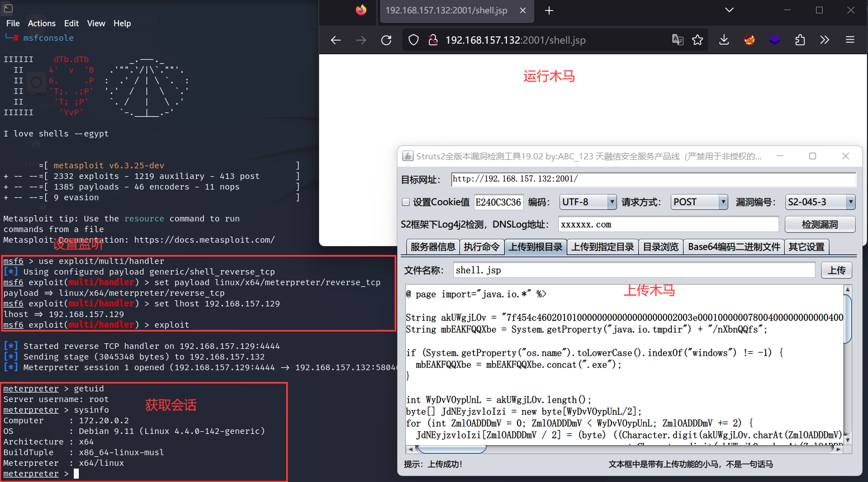Viewport: 868px width, 482px height.
Task: Open the extensions puzzle icon
Action: 800,40
